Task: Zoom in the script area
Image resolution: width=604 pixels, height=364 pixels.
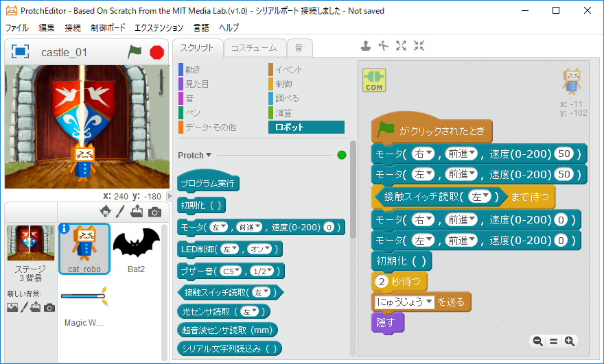Action: click(x=569, y=341)
